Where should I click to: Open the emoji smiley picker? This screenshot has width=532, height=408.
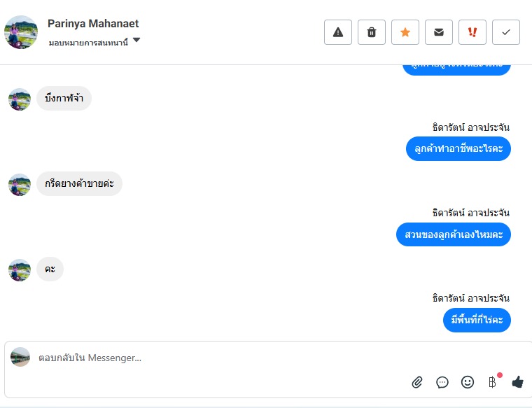[468, 382]
